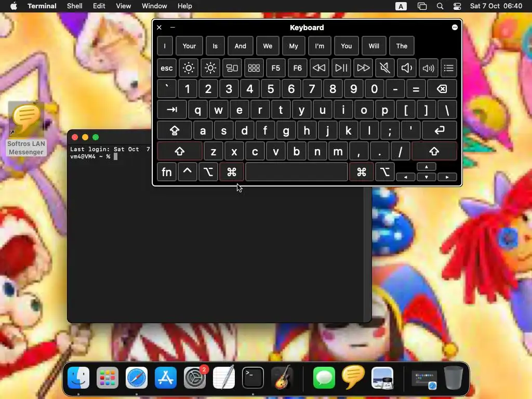Tap the list icon key after volume up
Image resolution: width=532 pixels, height=399 pixels.
(x=448, y=68)
